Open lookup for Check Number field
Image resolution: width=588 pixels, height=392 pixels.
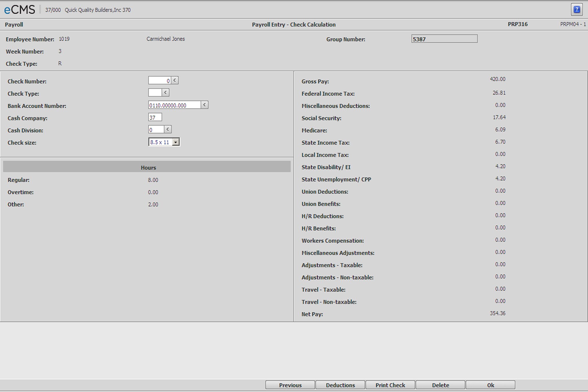coord(175,80)
